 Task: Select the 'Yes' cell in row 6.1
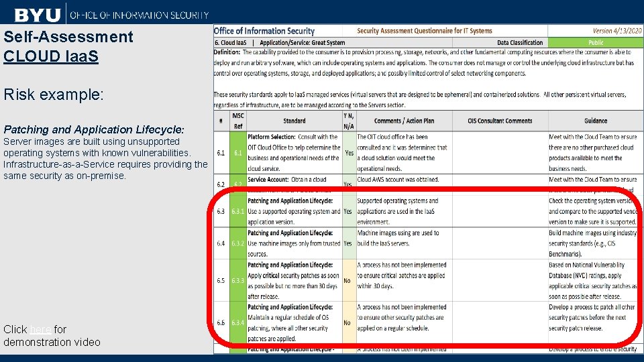point(349,153)
